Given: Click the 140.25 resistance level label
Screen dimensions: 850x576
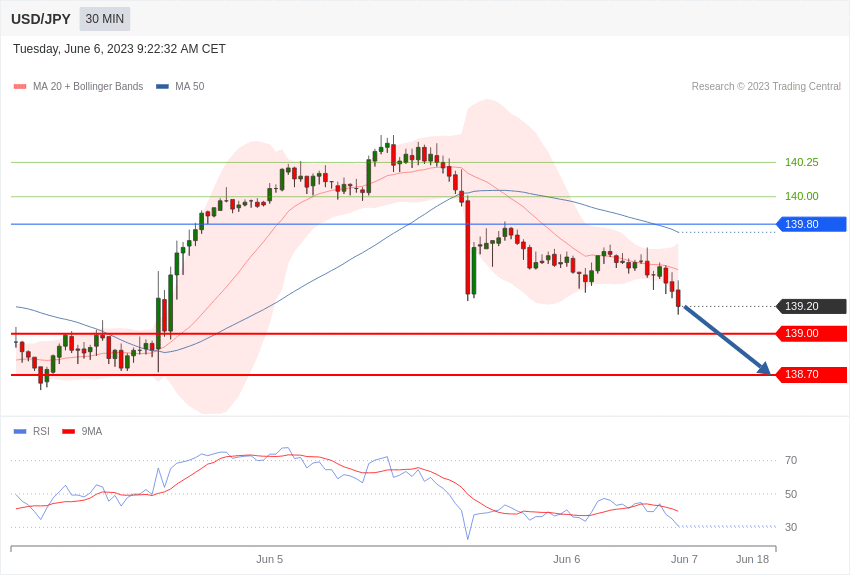Looking at the screenshot, I should tap(802, 162).
